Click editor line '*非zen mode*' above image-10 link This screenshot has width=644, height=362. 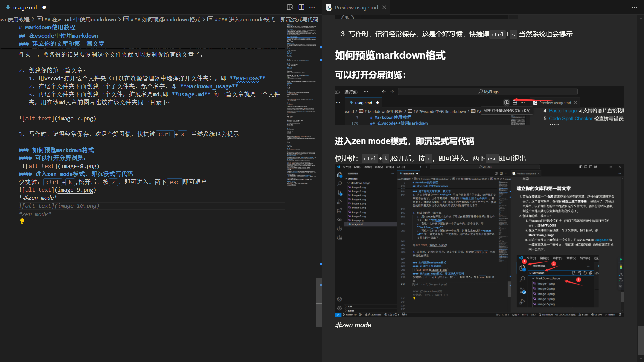point(38,198)
